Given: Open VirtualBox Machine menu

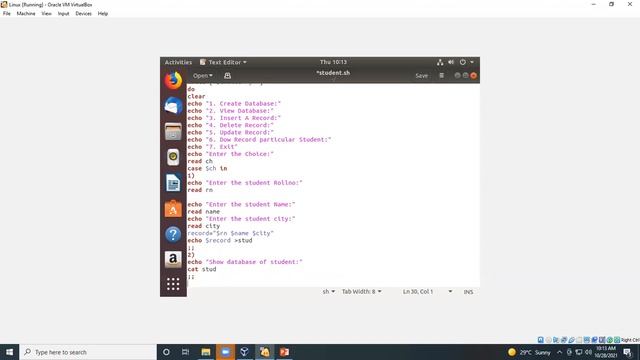Looking at the screenshot, I should pos(26,13).
